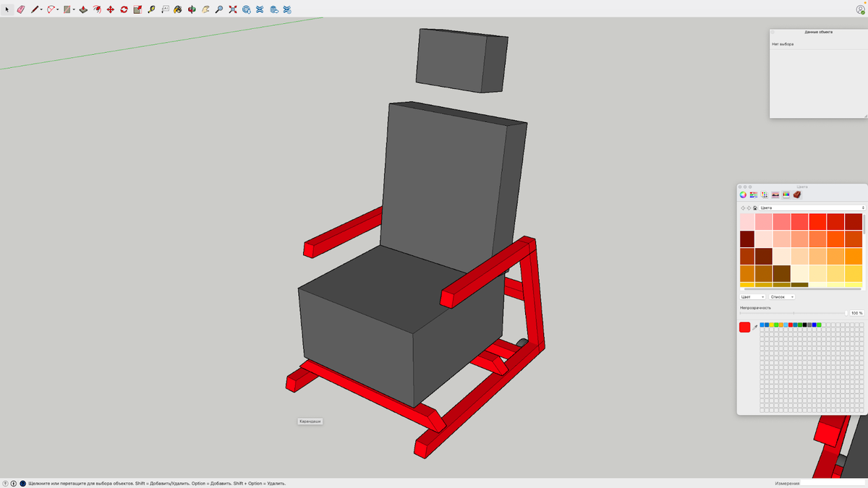This screenshot has height=488, width=868.
Task: Click the Данные объекта panel title
Action: coord(818,32)
